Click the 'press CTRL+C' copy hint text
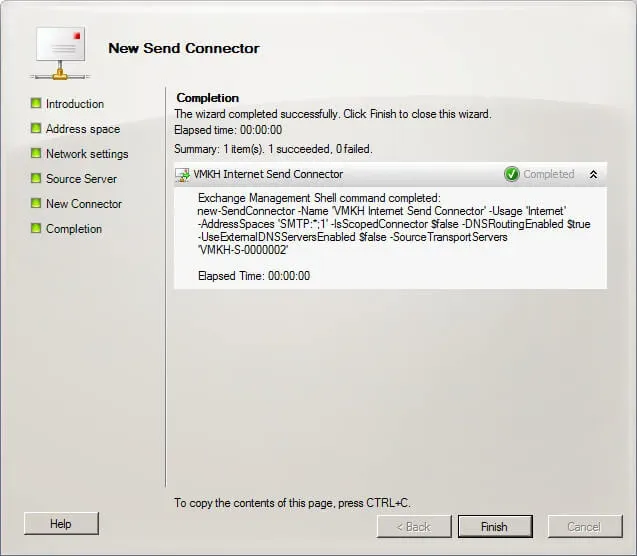This screenshot has height=556, width=637. [292, 503]
